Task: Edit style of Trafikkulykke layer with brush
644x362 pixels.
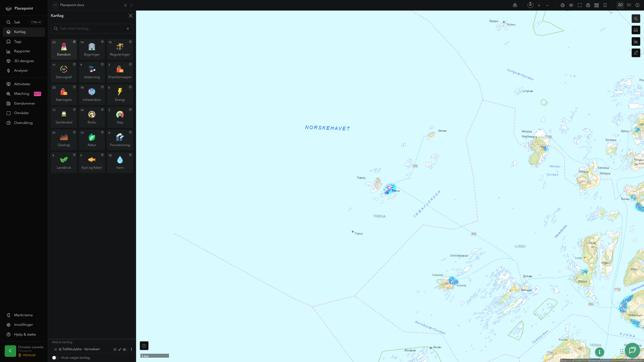Action: (120, 349)
